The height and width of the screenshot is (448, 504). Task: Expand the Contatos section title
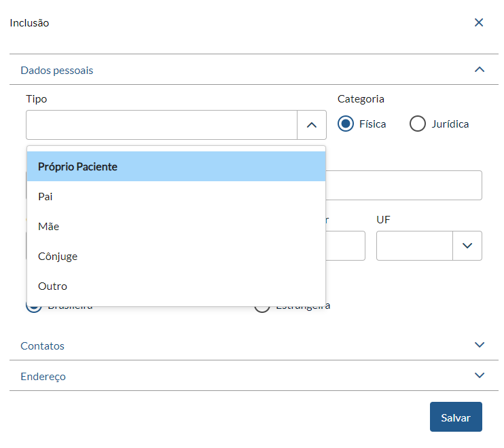point(43,346)
